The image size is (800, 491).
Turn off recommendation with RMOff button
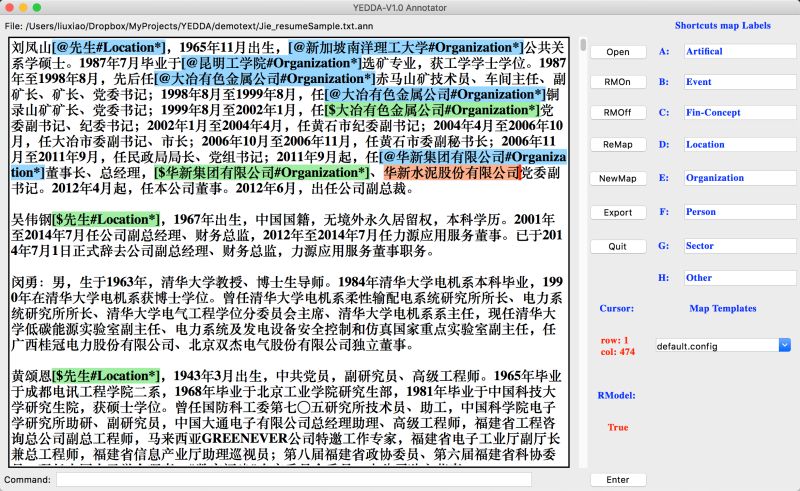[x=618, y=112]
